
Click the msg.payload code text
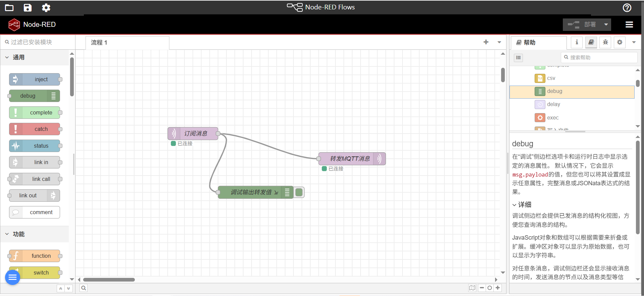(x=530, y=175)
